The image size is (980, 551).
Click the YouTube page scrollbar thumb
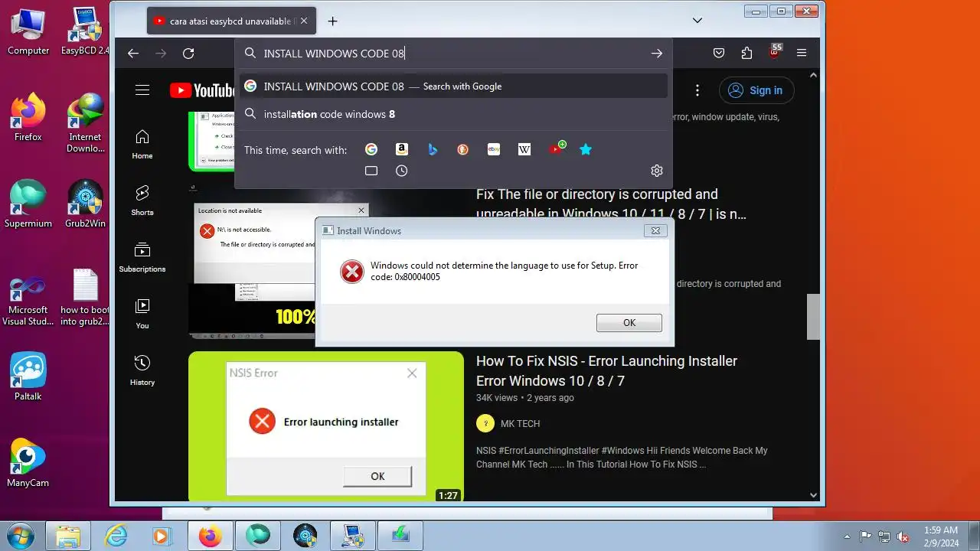[x=813, y=316]
